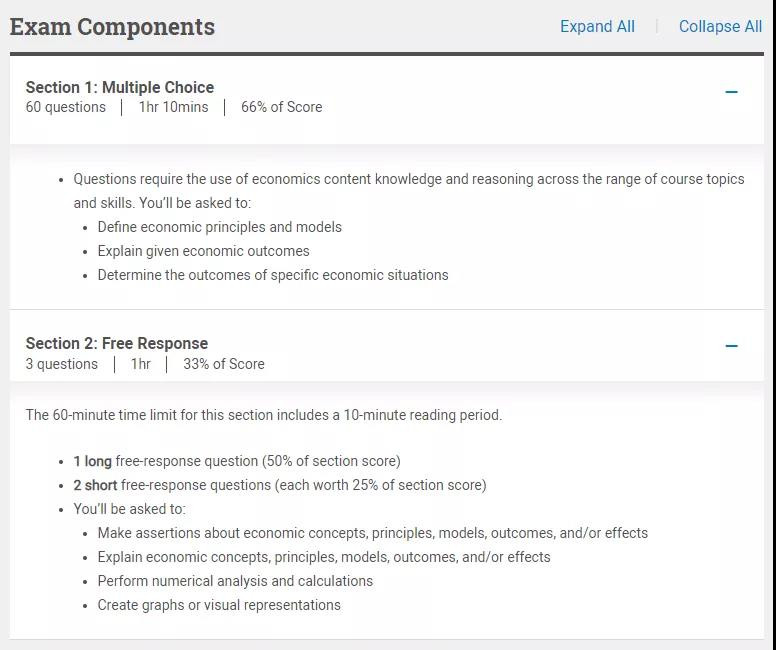Select the Exam Components heading
Viewport: 776px width, 650px height.
112,27
